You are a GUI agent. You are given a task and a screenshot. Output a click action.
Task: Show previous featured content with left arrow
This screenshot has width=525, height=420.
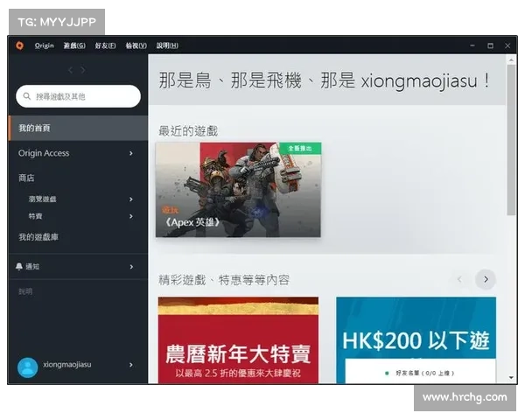pyautogui.click(x=459, y=279)
